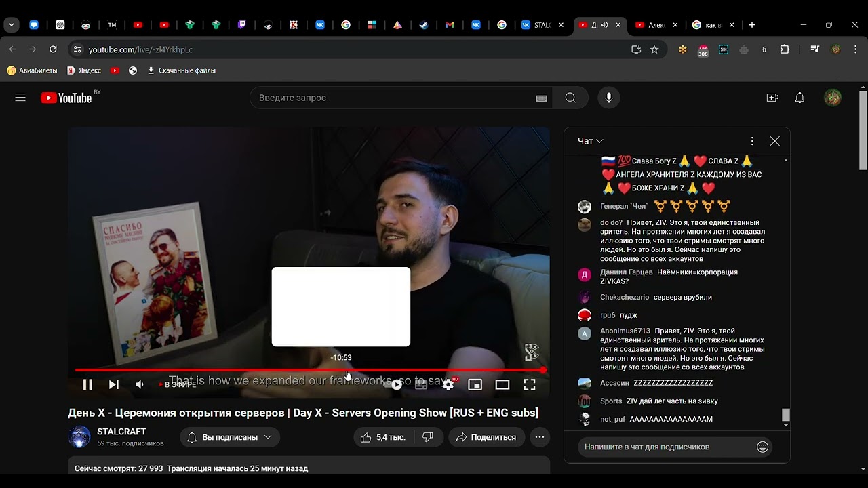The height and width of the screenshot is (488, 868).
Task: Open emoji picker in chat
Action: (x=763, y=447)
